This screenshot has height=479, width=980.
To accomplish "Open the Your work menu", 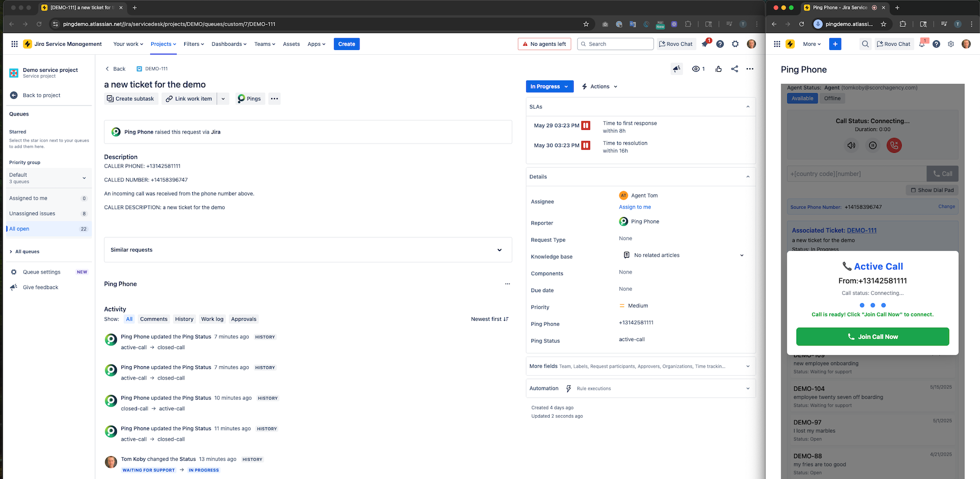I will tap(128, 44).
